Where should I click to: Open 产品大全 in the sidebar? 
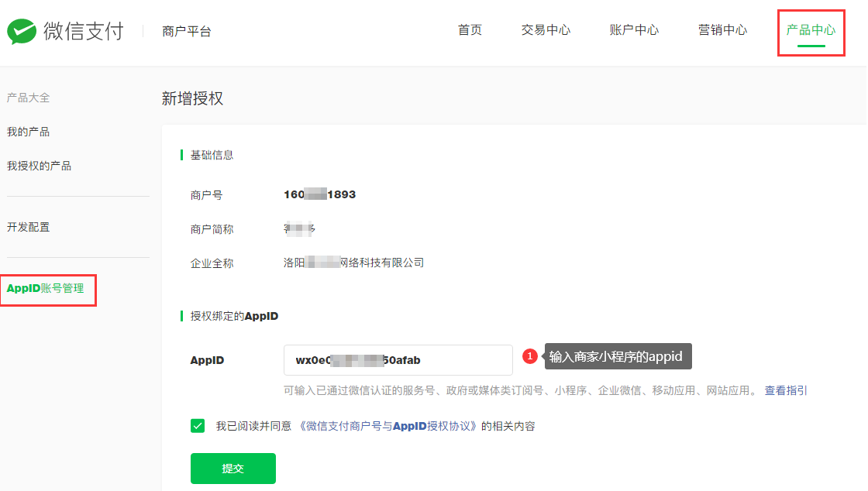[28, 98]
